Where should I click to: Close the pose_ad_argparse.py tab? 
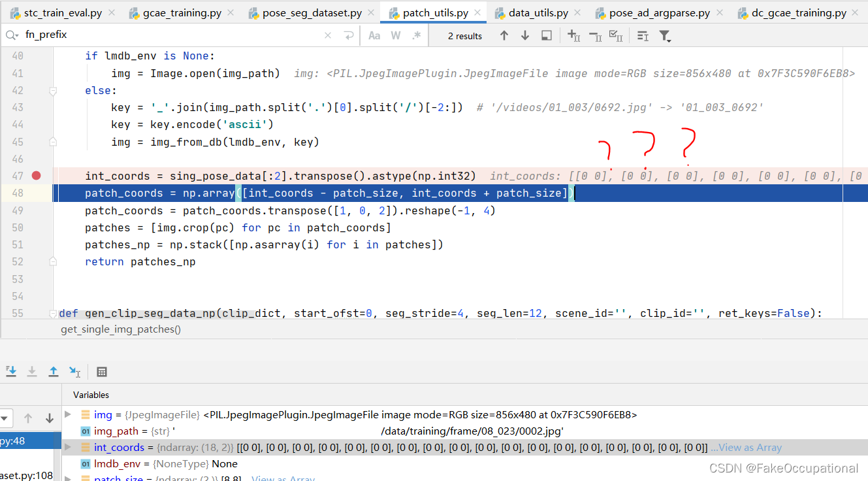click(x=720, y=12)
